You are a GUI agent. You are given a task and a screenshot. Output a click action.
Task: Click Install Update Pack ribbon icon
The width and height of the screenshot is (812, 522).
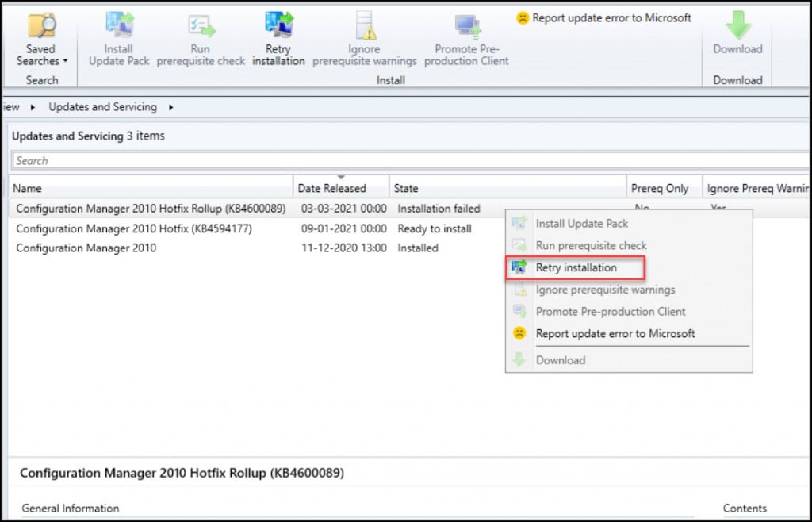[120, 25]
